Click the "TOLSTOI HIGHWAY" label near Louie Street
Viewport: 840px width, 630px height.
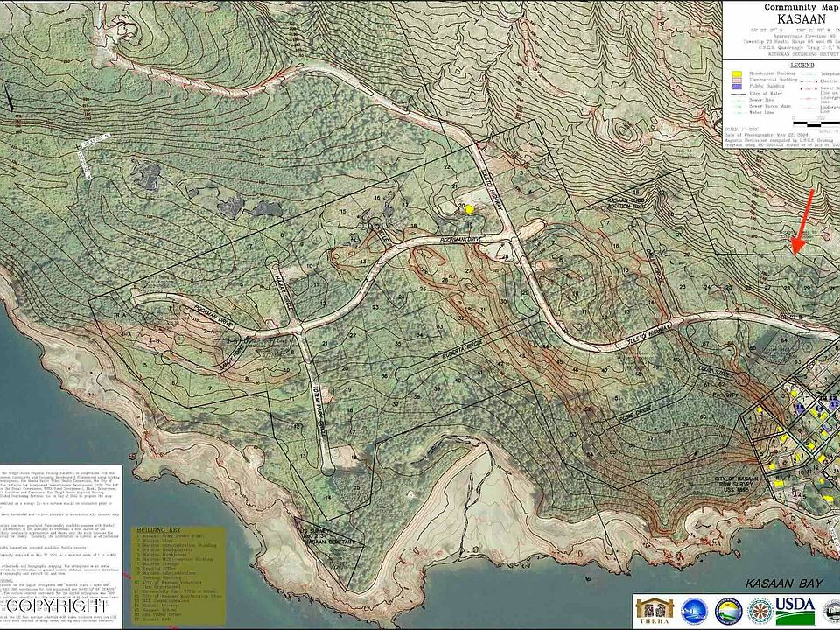click(648, 332)
